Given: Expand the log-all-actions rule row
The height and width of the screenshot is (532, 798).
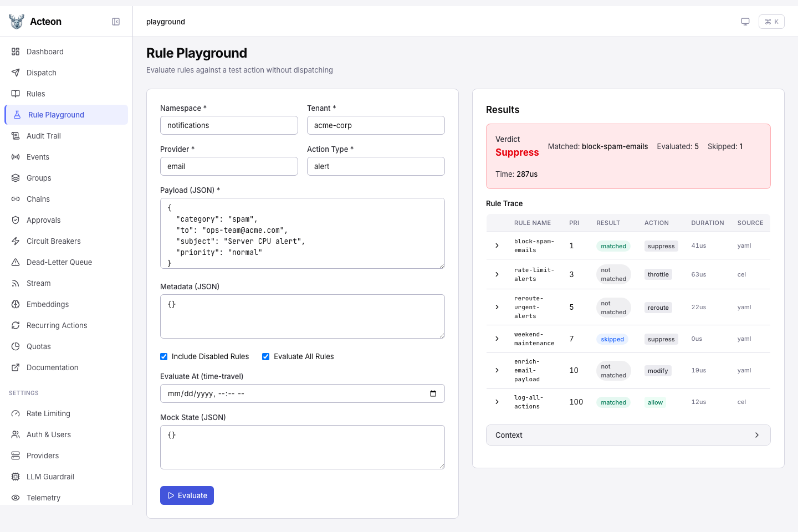Looking at the screenshot, I should click(497, 402).
